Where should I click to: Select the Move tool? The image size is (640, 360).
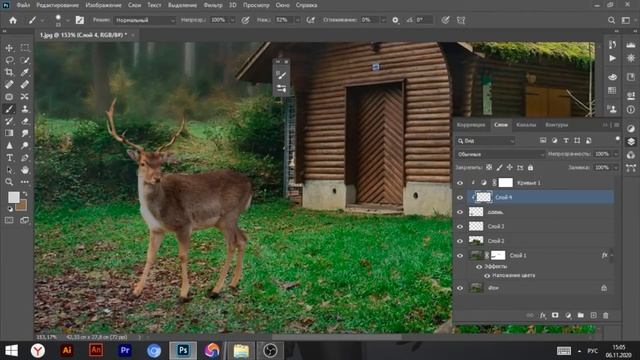(x=9, y=48)
